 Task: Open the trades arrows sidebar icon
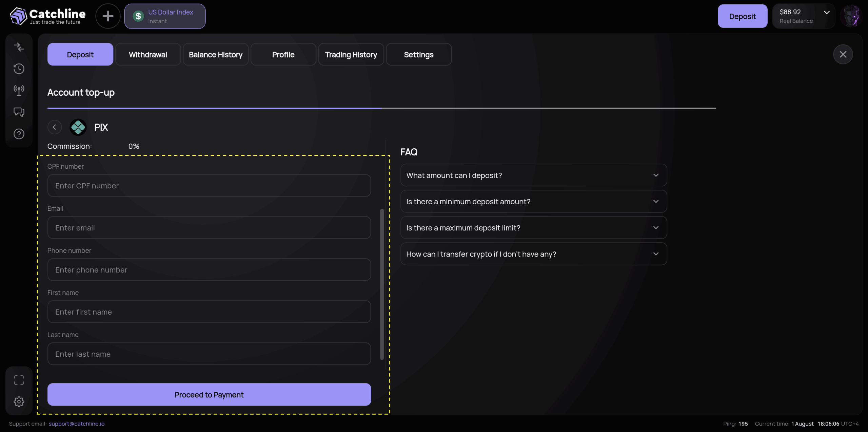coord(19,47)
